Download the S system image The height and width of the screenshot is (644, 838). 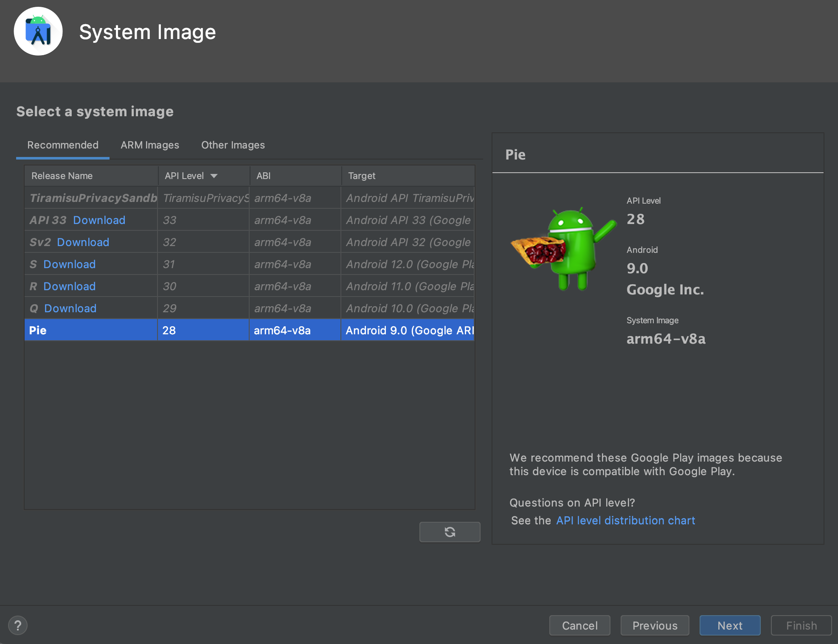pyautogui.click(x=69, y=264)
